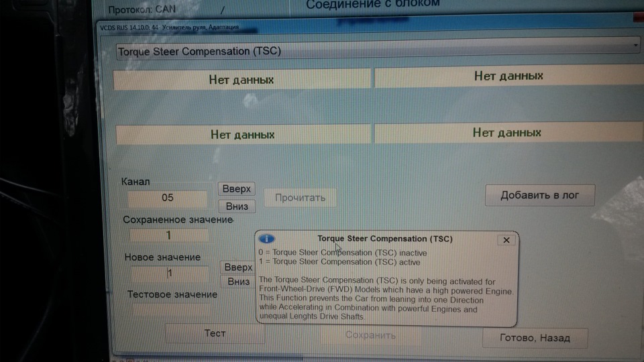Image resolution: width=644 pixels, height=362 pixels.
Task: Click '0 = Torque Steer Compensation (TSC) inactive' text
Action: point(343,253)
